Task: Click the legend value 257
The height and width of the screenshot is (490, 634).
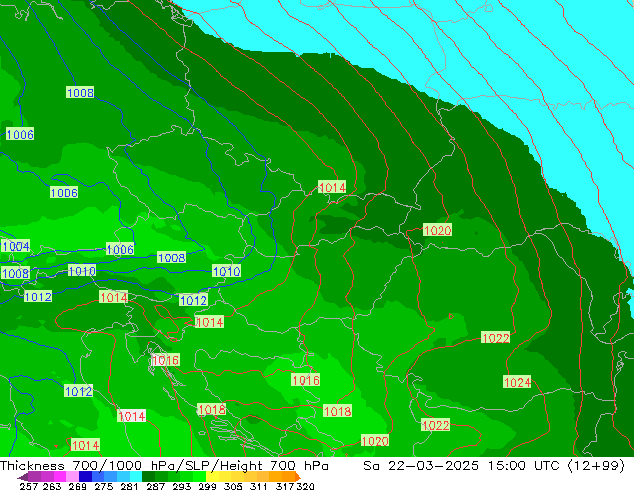Action: tap(28, 486)
